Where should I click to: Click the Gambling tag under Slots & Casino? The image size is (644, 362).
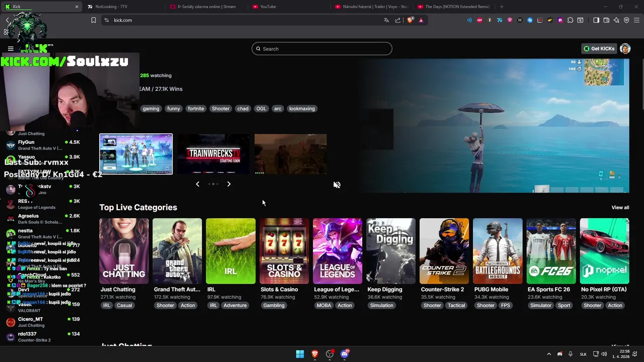point(274,305)
